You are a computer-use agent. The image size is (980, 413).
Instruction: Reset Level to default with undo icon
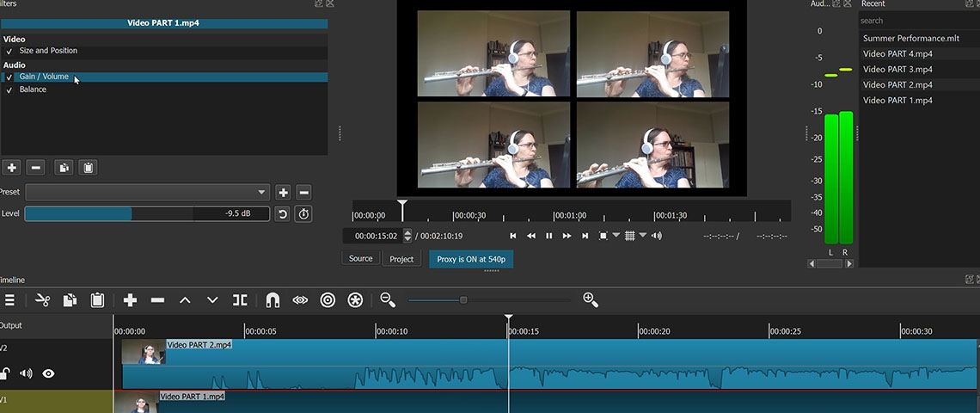click(x=283, y=214)
